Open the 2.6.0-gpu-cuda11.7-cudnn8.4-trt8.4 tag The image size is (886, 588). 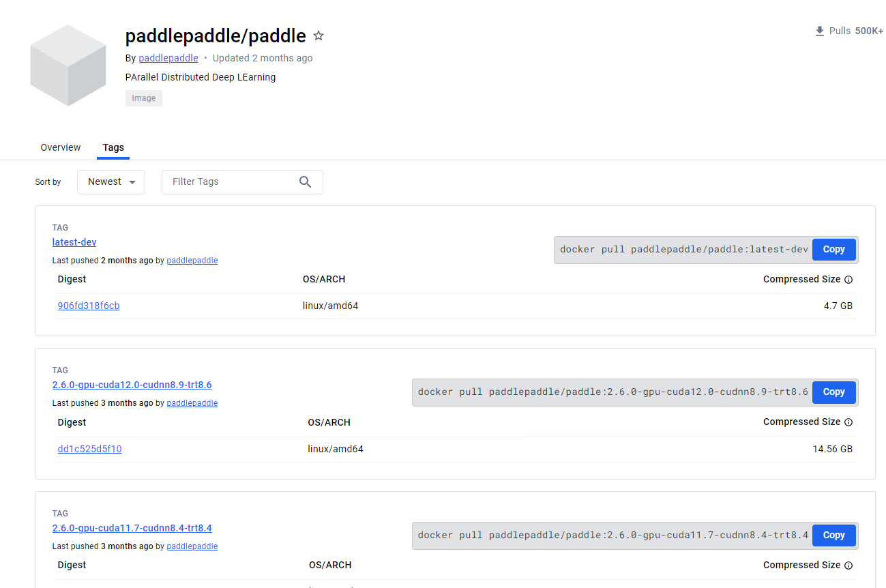pos(132,528)
